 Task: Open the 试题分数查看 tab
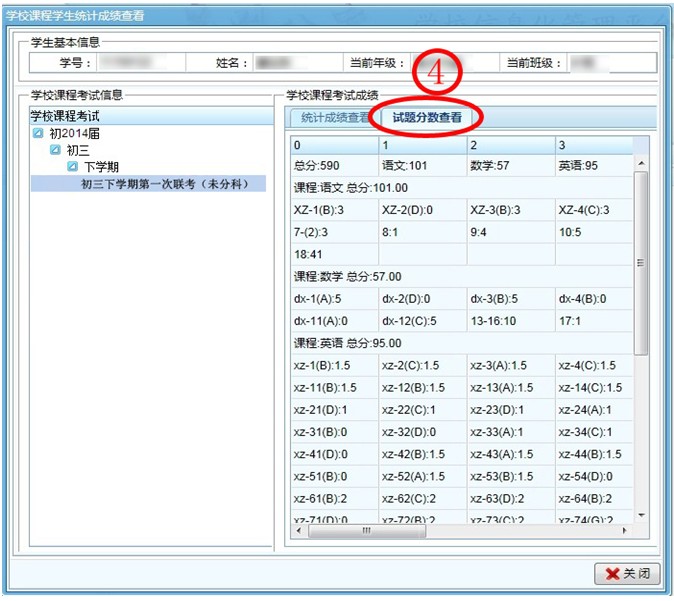click(427, 118)
